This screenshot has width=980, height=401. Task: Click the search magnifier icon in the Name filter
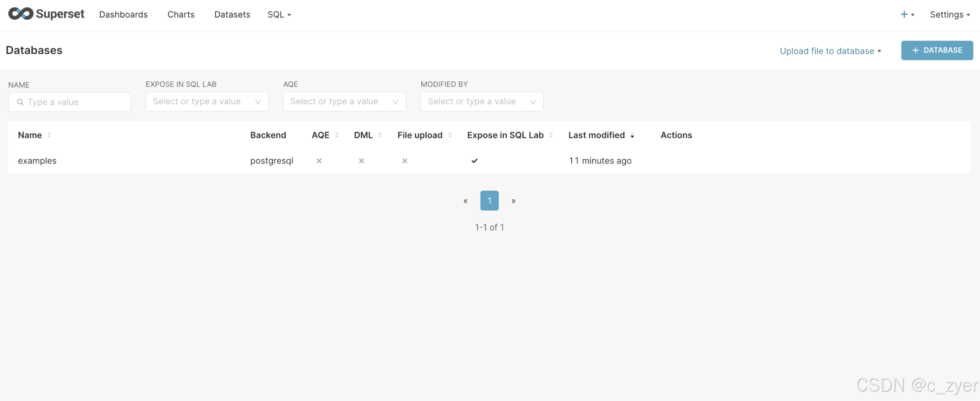(20, 102)
